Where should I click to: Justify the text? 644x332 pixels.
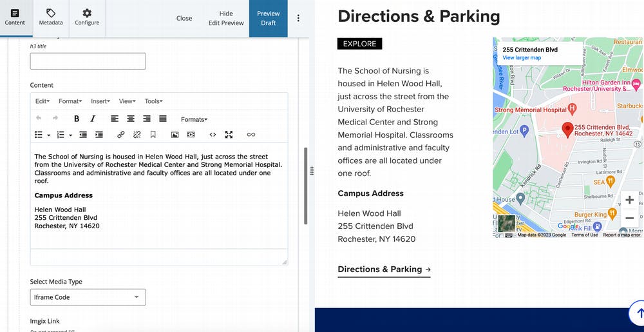163,119
